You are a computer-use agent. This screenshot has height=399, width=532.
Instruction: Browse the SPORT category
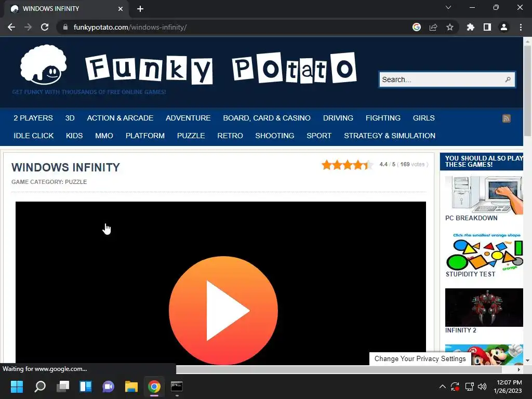click(x=319, y=136)
